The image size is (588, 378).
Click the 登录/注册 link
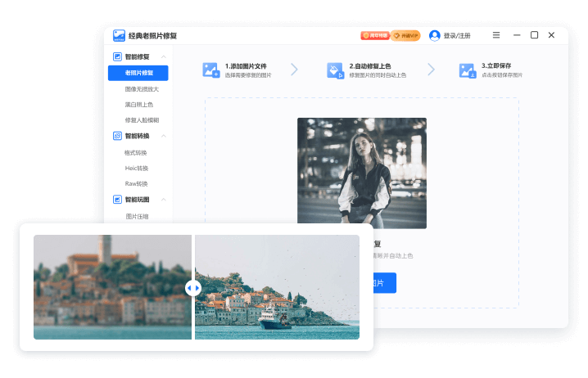pos(457,36)
